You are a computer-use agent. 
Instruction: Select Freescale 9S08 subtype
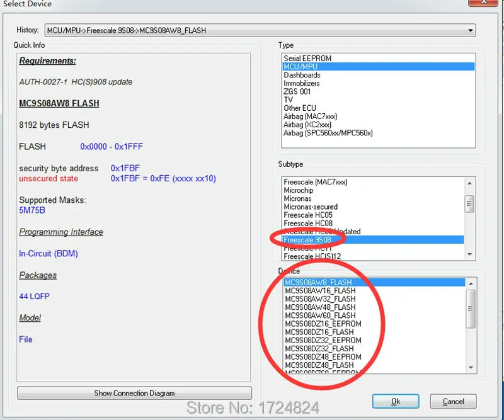point(373,240)
